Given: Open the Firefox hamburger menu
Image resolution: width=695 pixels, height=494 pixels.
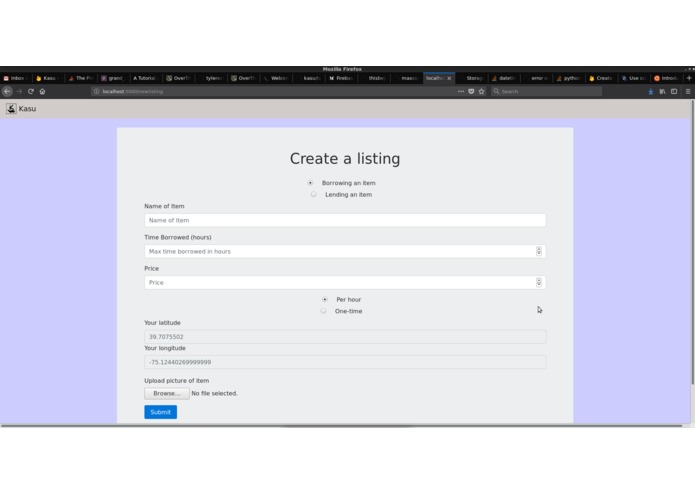Looking at the screenshot, I should pyautogui.click(x=688, y=91).
